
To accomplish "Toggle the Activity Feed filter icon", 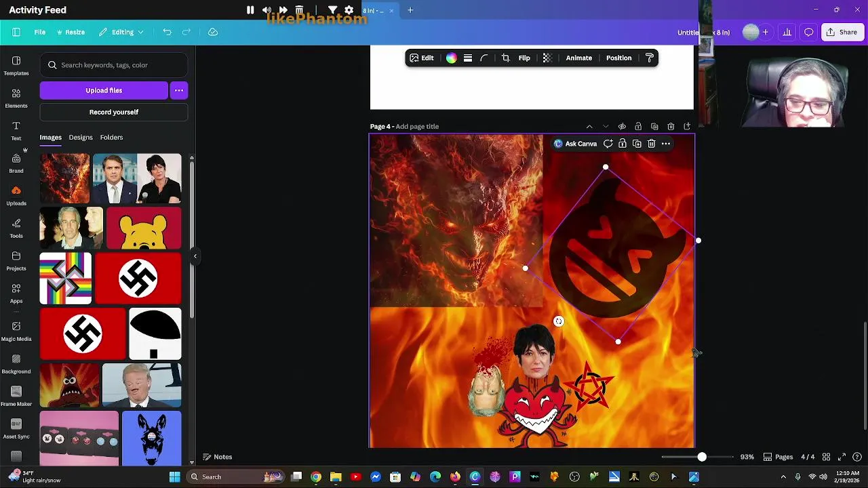I will (333, 10).
